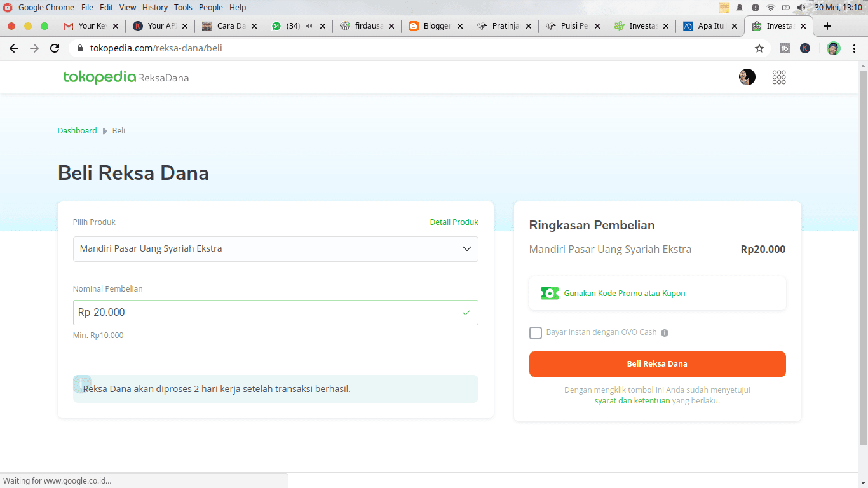The height and width of the screenshot is (488, 868).
Task: Go to Dashboard breadcrumb link
Action: pyautogui.click(x=78, y=131)
